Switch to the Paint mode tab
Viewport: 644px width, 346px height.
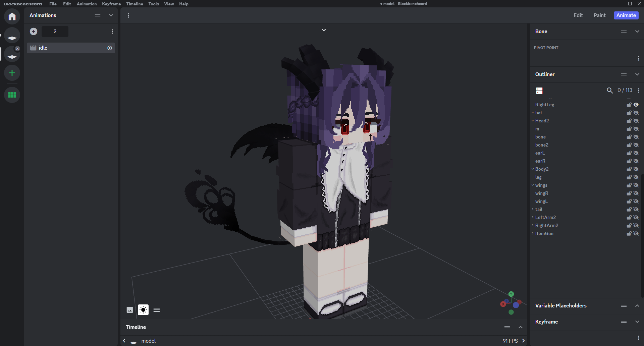coord(599,15)
